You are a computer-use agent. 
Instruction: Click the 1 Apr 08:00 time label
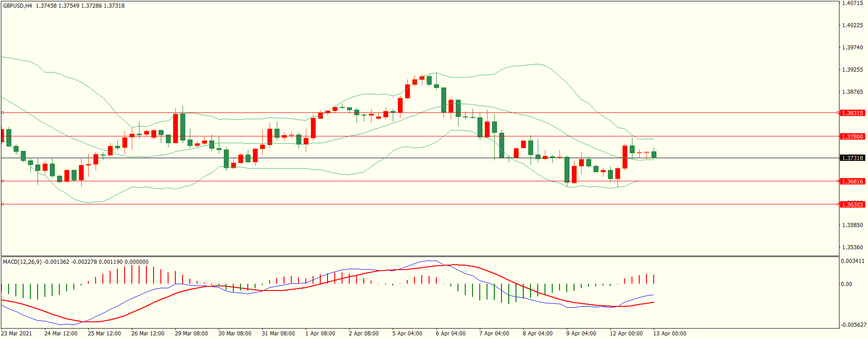click(320, 333)
